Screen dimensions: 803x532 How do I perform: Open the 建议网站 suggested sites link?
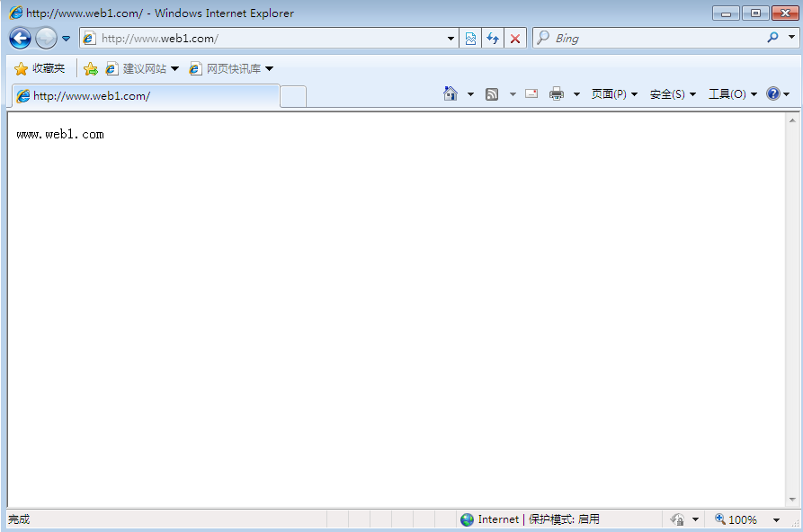coord(142,68)
